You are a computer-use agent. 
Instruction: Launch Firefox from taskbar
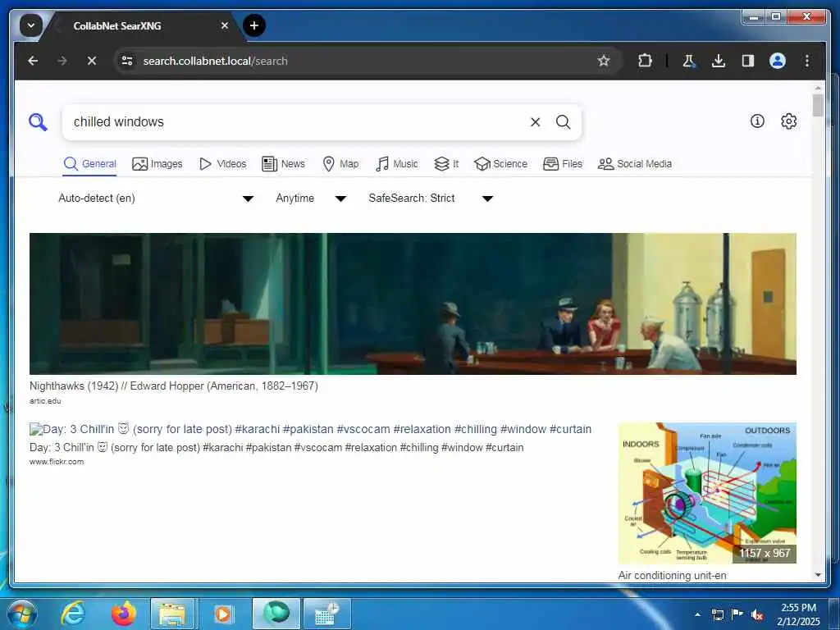tap(123, 614)
